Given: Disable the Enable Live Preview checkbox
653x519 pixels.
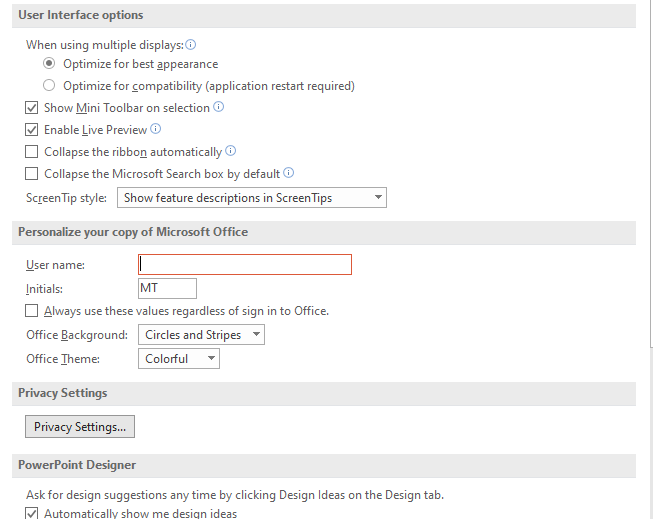Looking at the screenshot, I should point(32,130).
